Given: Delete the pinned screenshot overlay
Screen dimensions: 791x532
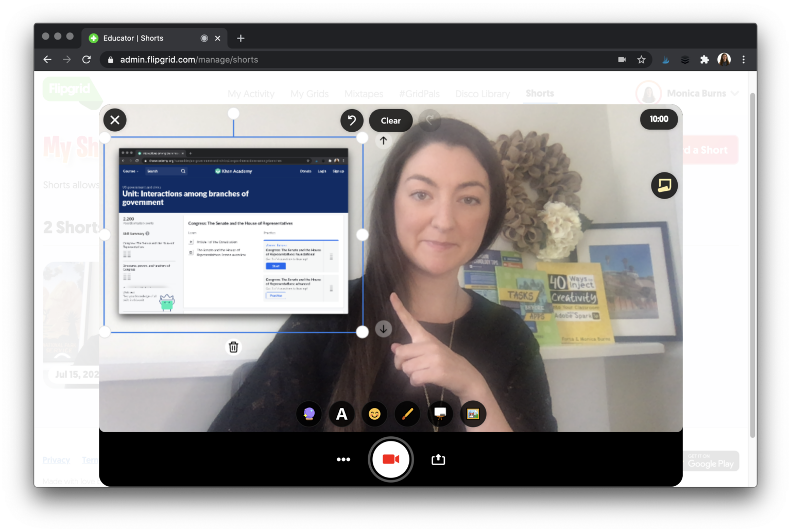Looking at the screenshot, I should pos(233,347).
